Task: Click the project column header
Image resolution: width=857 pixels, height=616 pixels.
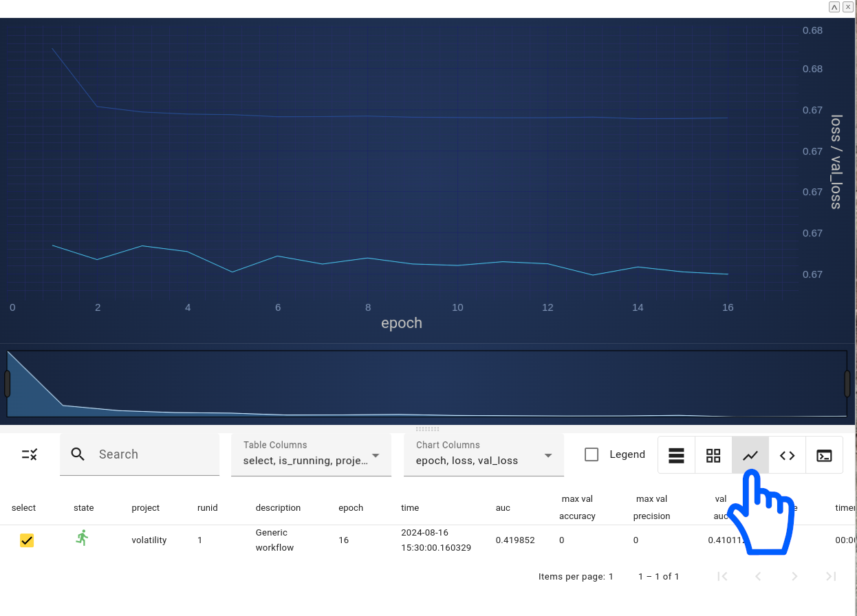Action: [145, 507]
